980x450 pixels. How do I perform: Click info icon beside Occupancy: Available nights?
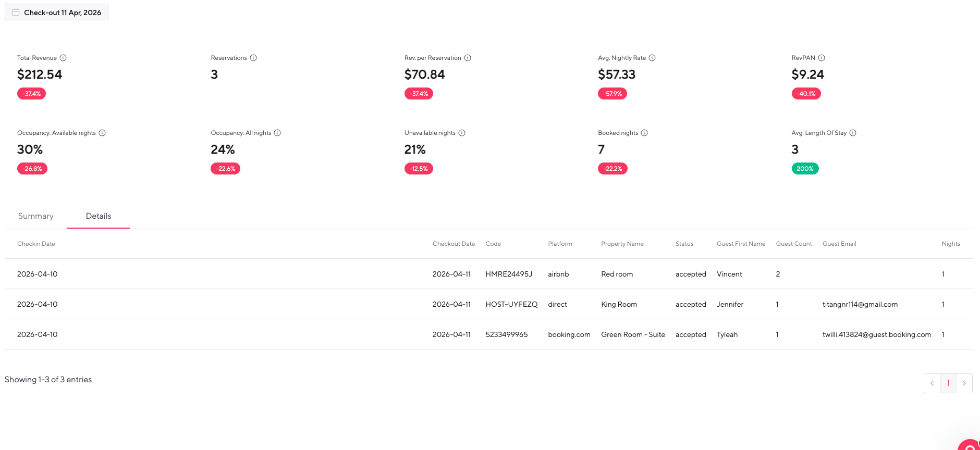[102, 133]
